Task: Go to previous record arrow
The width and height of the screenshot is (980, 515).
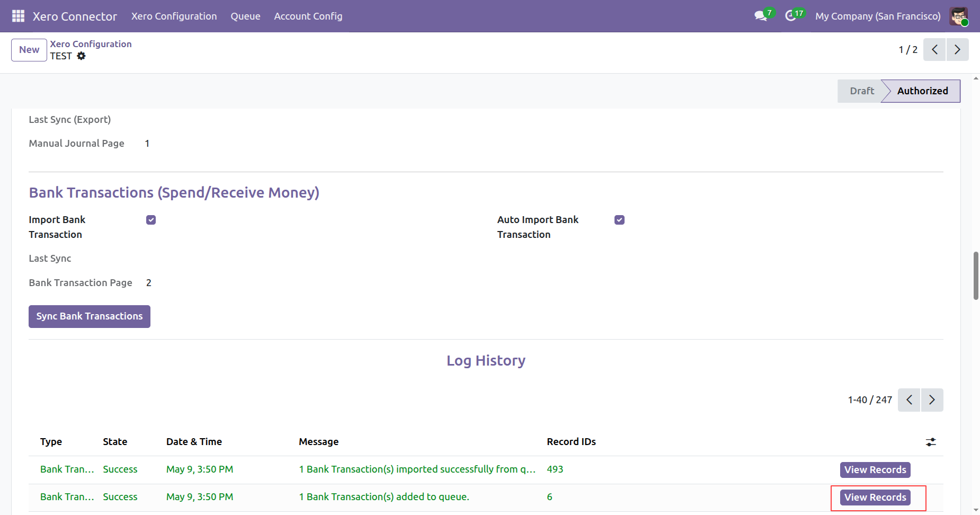Action: pos(934,50)
